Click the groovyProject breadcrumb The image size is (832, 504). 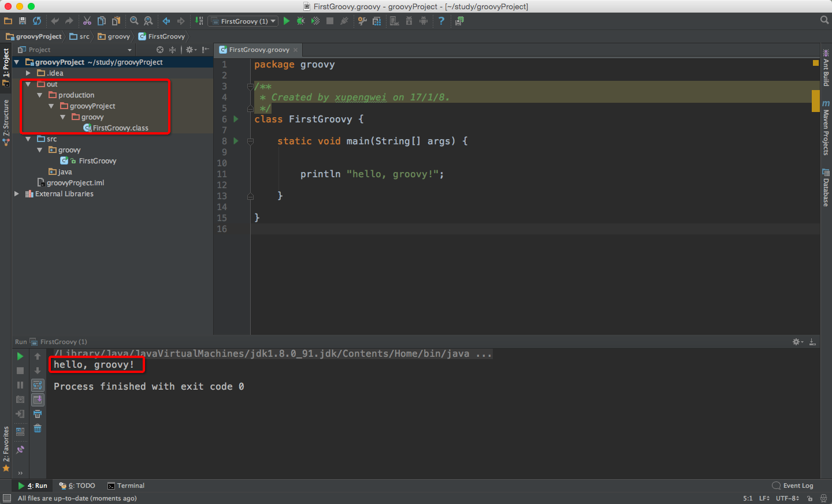[x=34, y=36]
